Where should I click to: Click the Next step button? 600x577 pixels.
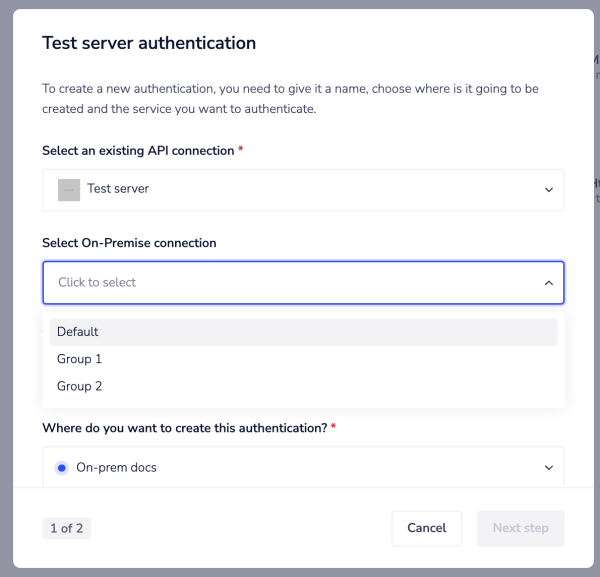[520, 528]
